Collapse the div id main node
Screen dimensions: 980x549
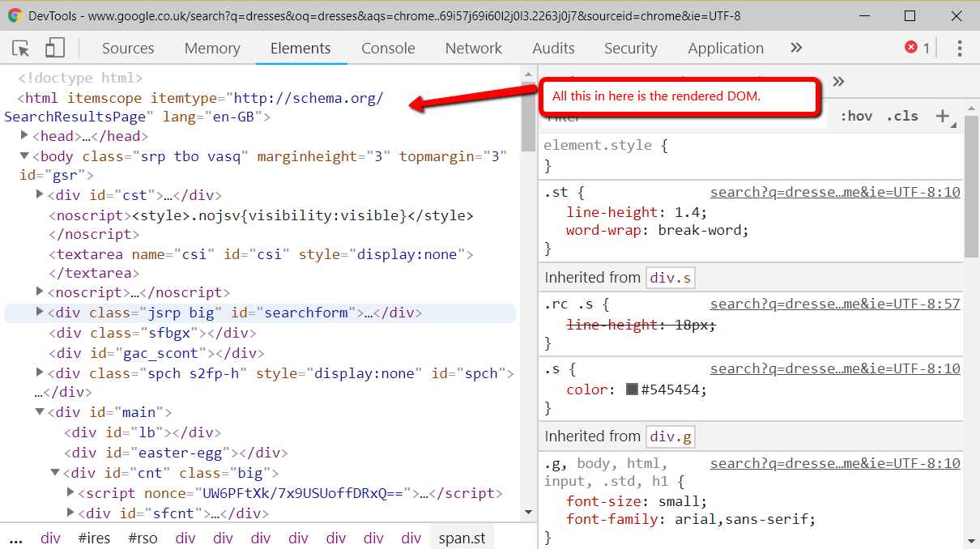pyautogui.click(x=40, y=412)
